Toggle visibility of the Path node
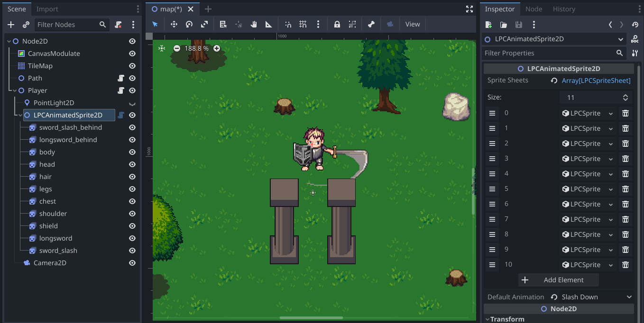This screenshot has height=323, width=644. 132,78
